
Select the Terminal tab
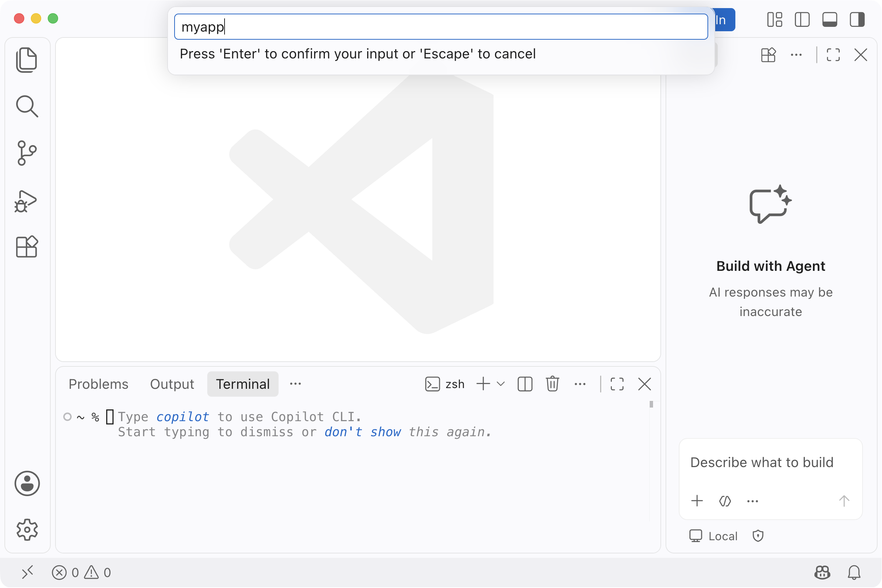243,384
